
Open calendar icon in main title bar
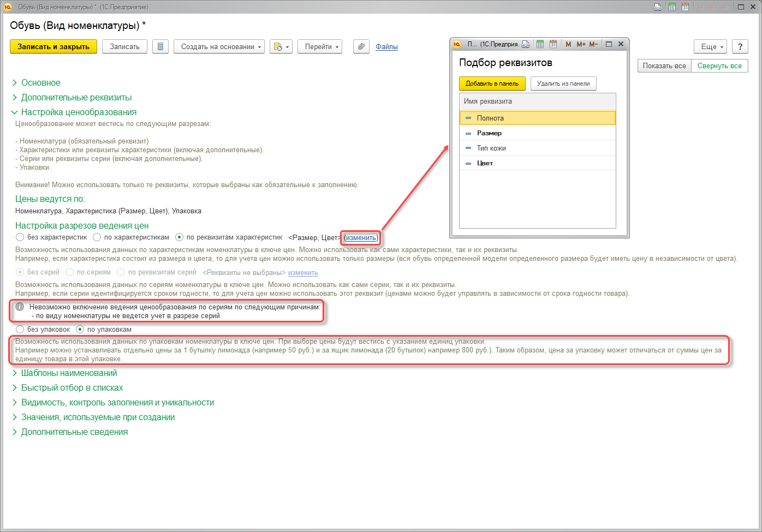tap(685, 7)
